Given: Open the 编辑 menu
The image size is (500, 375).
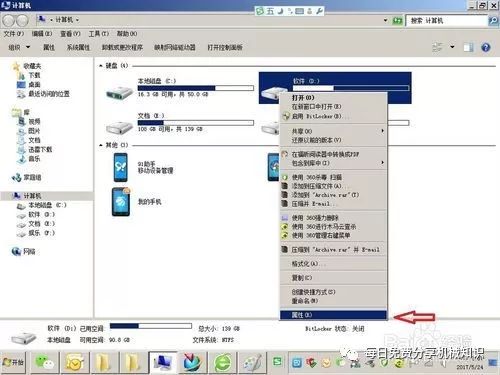Looking at the screenshot, I should pyautogui.click(x=42, y=34).
